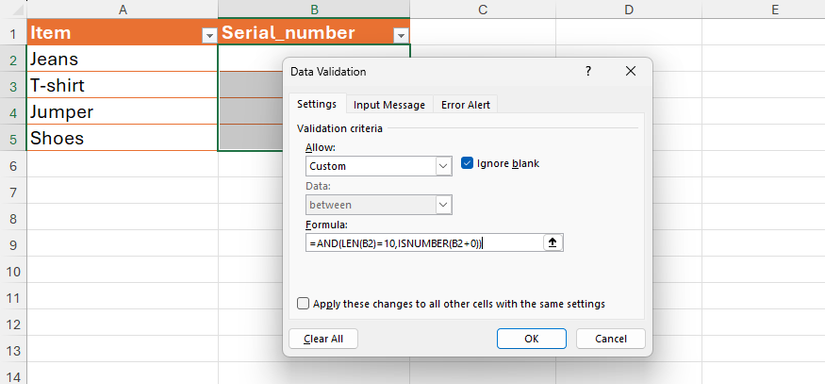Click inside the Formula input field
825x384 pixels.
(424, 242)
